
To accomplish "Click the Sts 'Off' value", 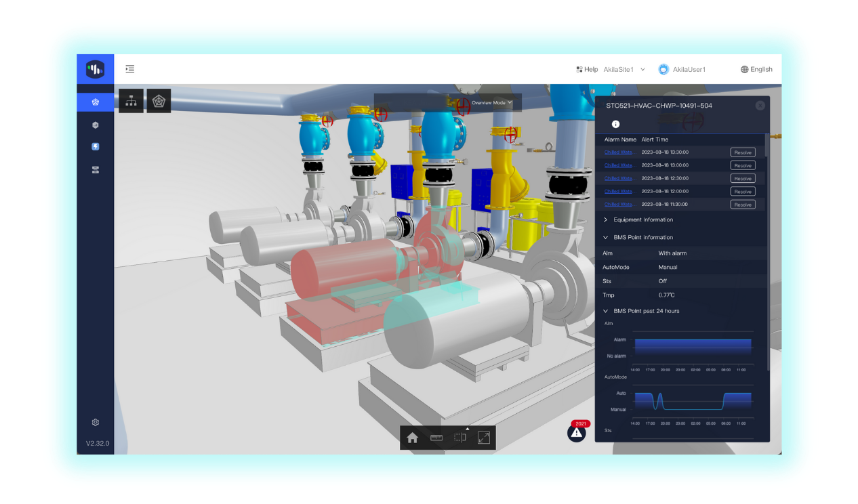I will (663, 281).
